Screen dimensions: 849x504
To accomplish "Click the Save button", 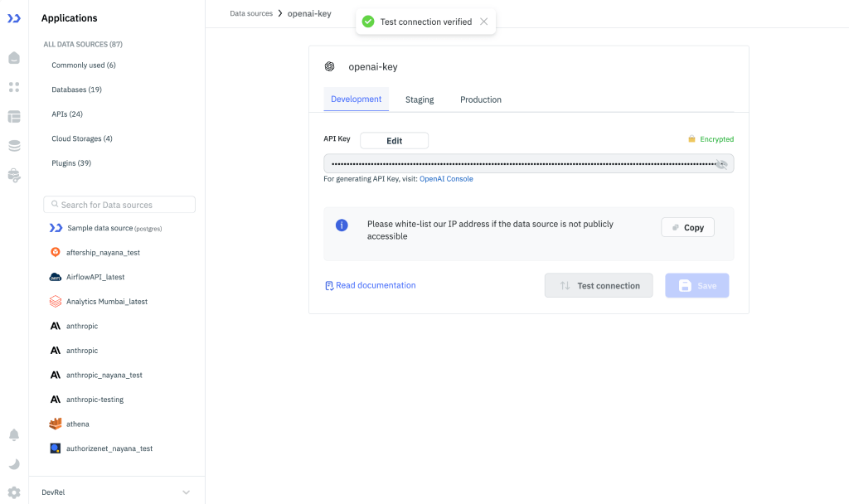I will point(696,285).
